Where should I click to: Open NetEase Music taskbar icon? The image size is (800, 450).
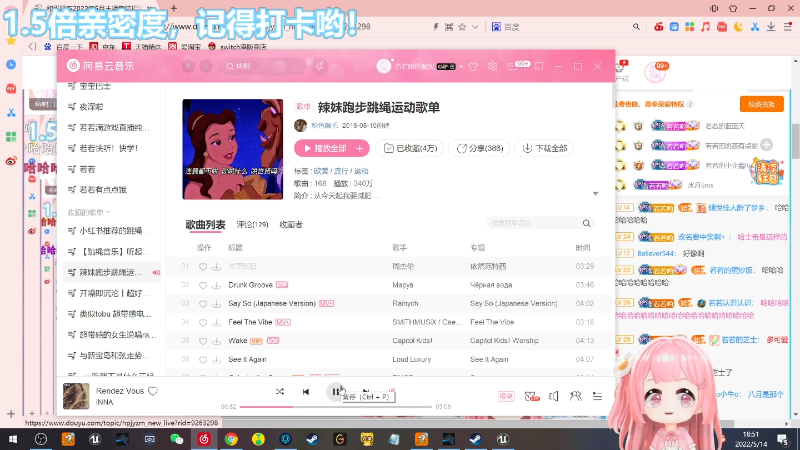[x=204, y=439]
